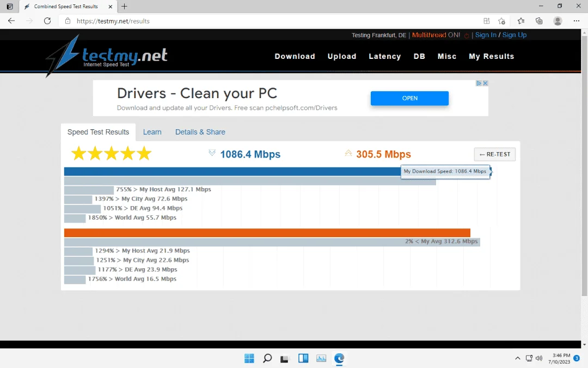Click Testing Frankfurt, DE server text
The image size is (588, 368).
click(x=379, y=35)
